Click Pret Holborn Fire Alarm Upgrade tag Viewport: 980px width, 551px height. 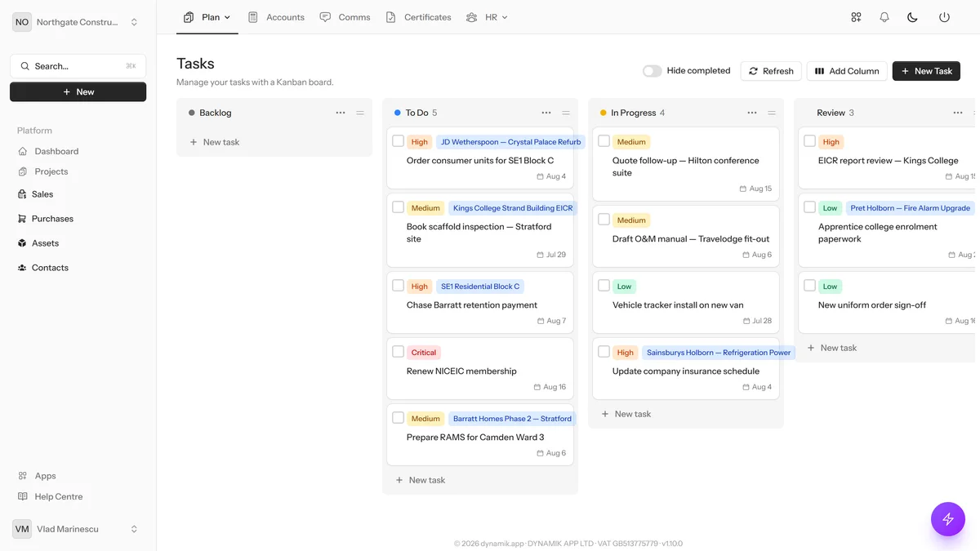point(911,208)
